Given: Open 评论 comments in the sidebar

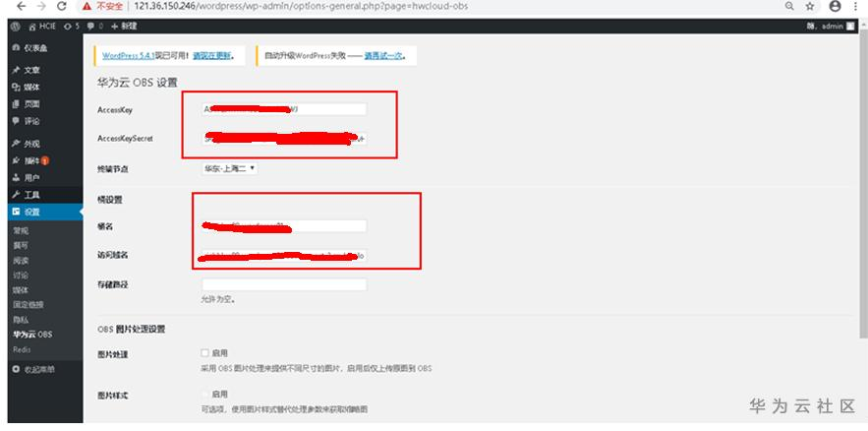Looking at the screenshot, I should pyautogui.click(x=45, y=121).
